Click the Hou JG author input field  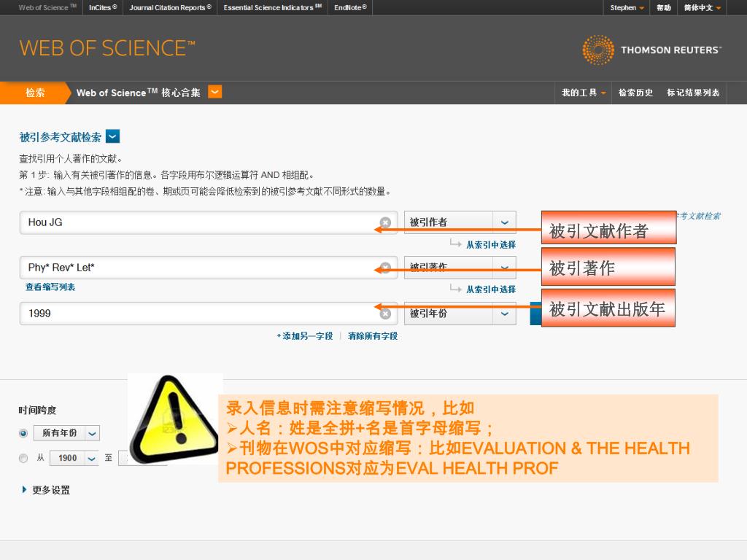coord(208,222)
